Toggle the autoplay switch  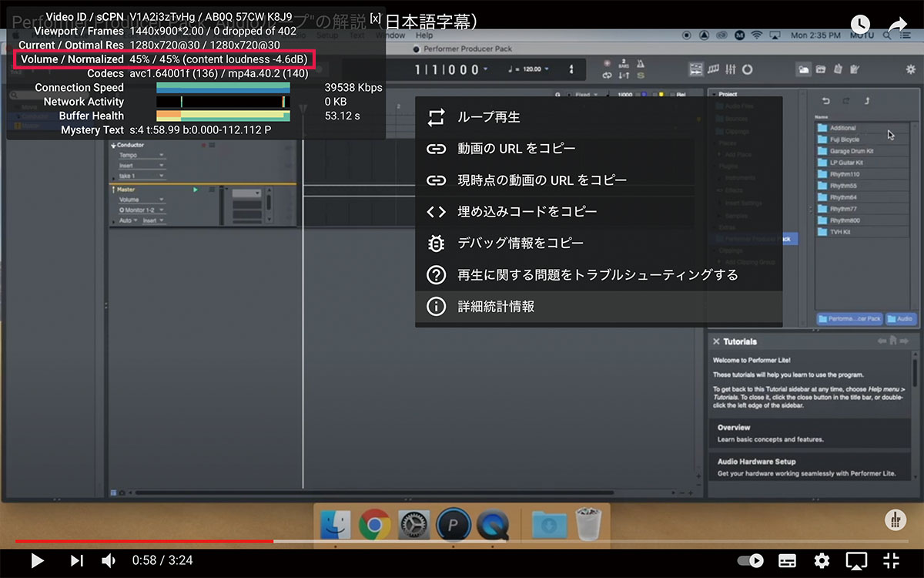coord(750,560)
